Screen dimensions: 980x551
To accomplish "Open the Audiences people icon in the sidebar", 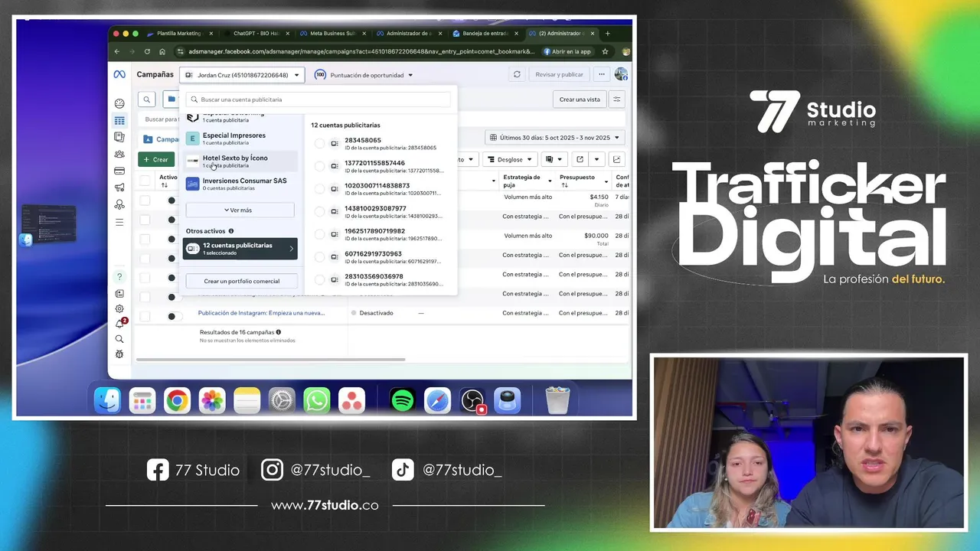I will click(119, 154).
